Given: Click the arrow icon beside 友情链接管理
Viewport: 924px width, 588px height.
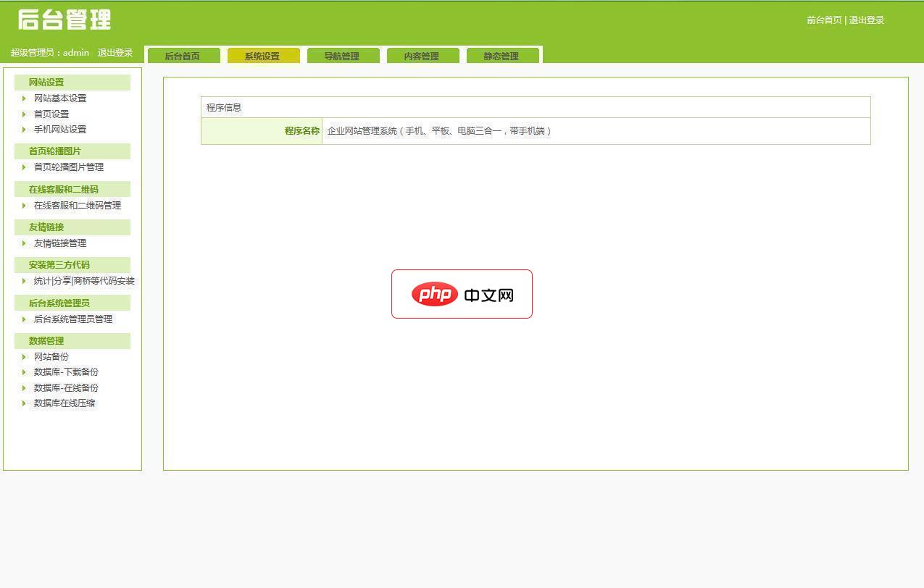Looking at the screenshot, I should [24, 243].
